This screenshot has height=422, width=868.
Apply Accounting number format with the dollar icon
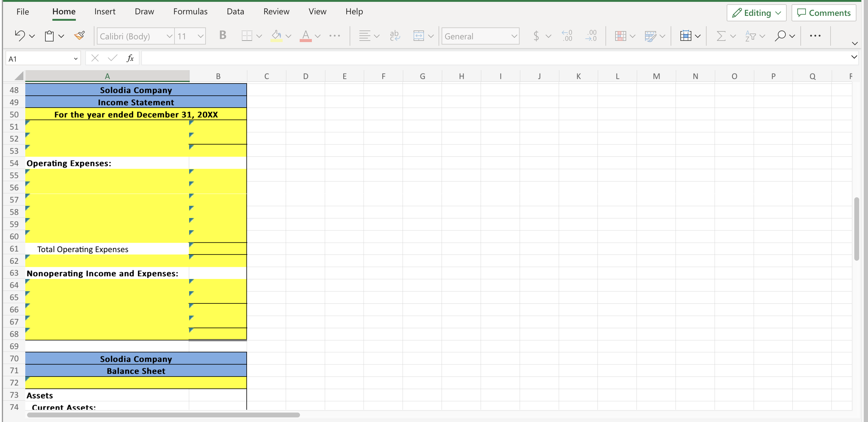(x=536, y=36)
